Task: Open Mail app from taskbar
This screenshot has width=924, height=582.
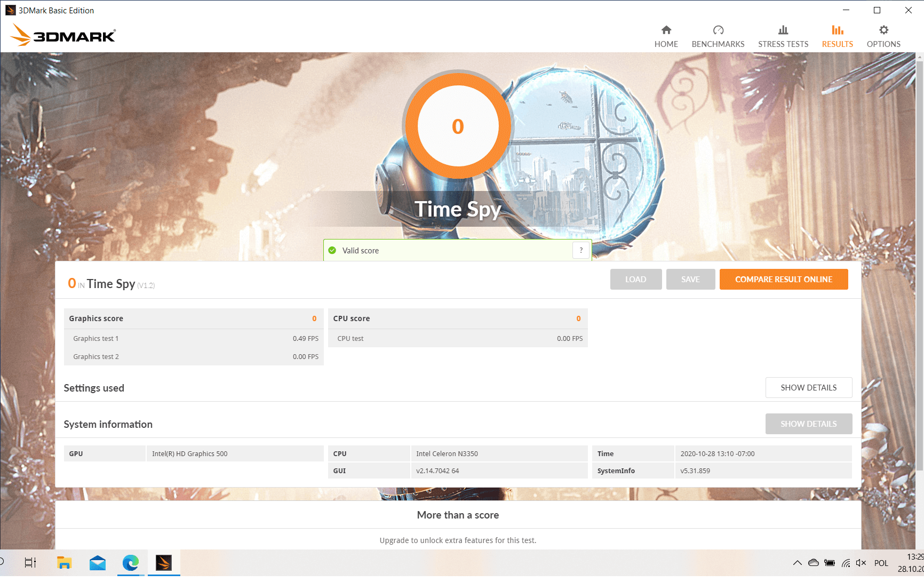Action: (97, 563)
